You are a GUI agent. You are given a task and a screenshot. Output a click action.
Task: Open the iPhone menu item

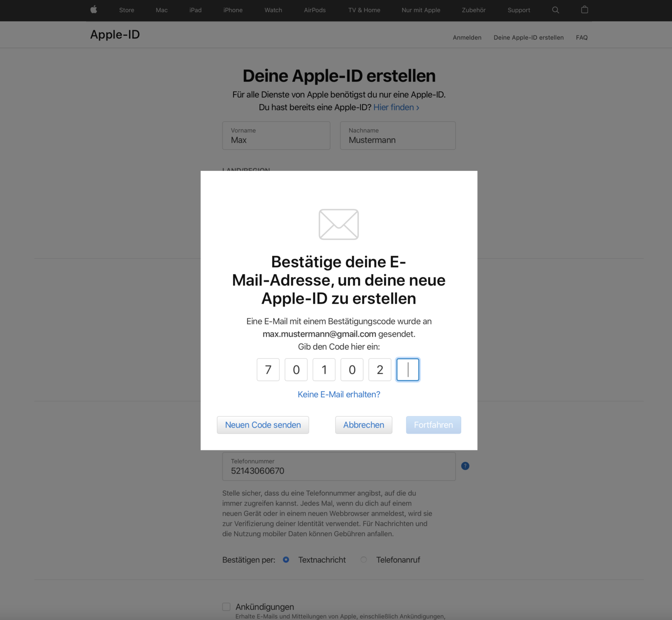233,10
